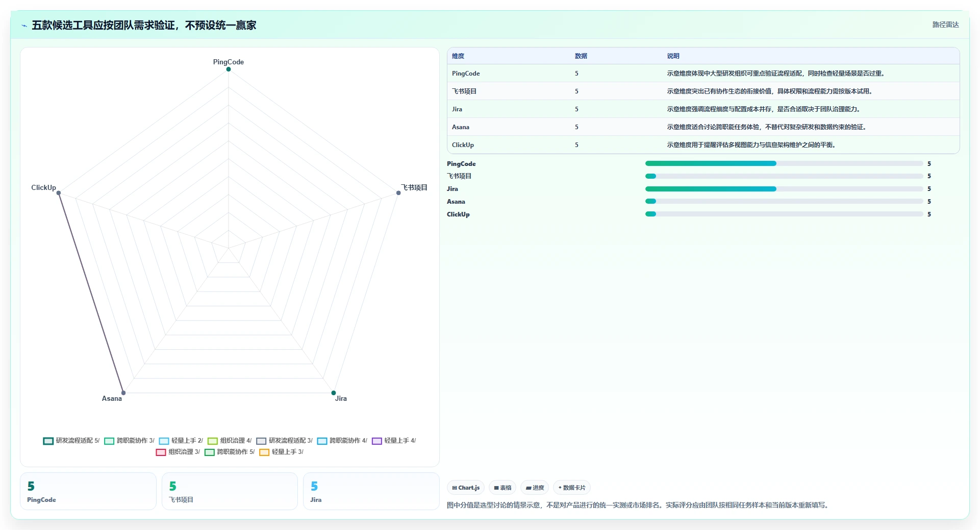This screenshot has width=980, height=530.
Task: Click the 飞书项目 data point on radar
Action: point(398,192)
